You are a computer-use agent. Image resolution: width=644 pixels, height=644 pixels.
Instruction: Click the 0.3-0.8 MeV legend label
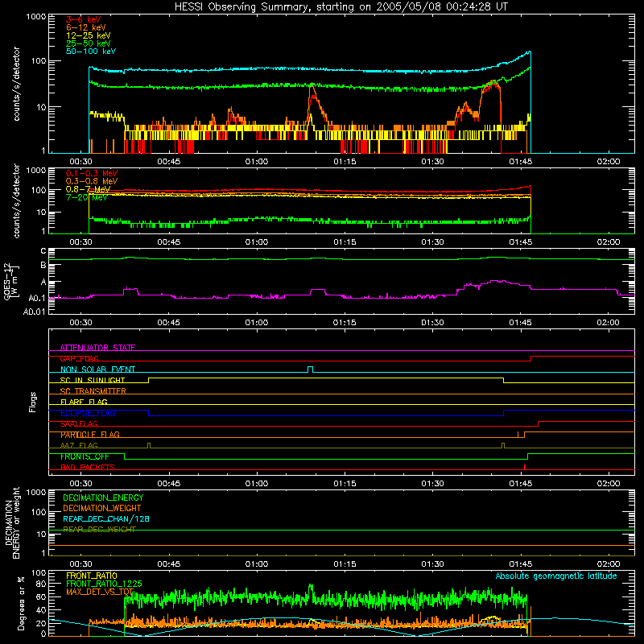(x=92, y=181)
